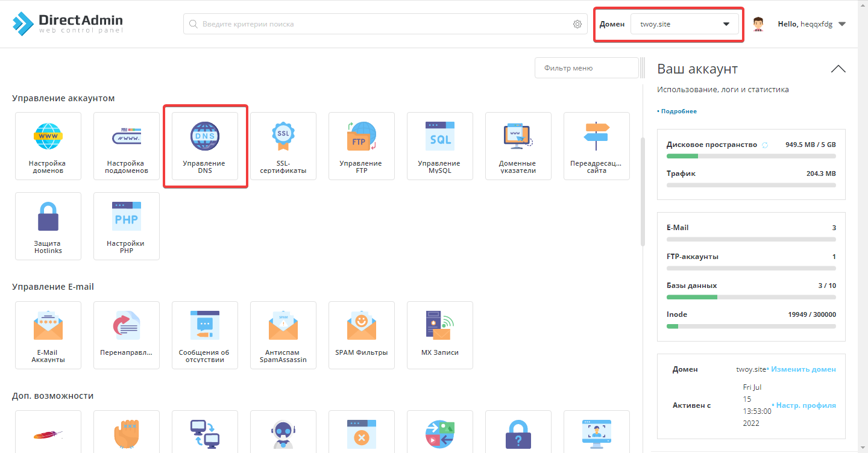Click the Активен с label
The height and width of the screenshot is (453, 868).
pos(691,405)
